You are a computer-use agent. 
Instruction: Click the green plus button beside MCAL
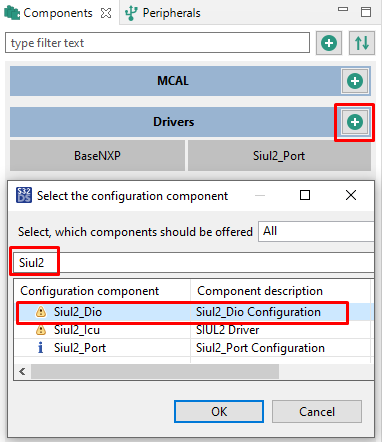coord(355,81)
